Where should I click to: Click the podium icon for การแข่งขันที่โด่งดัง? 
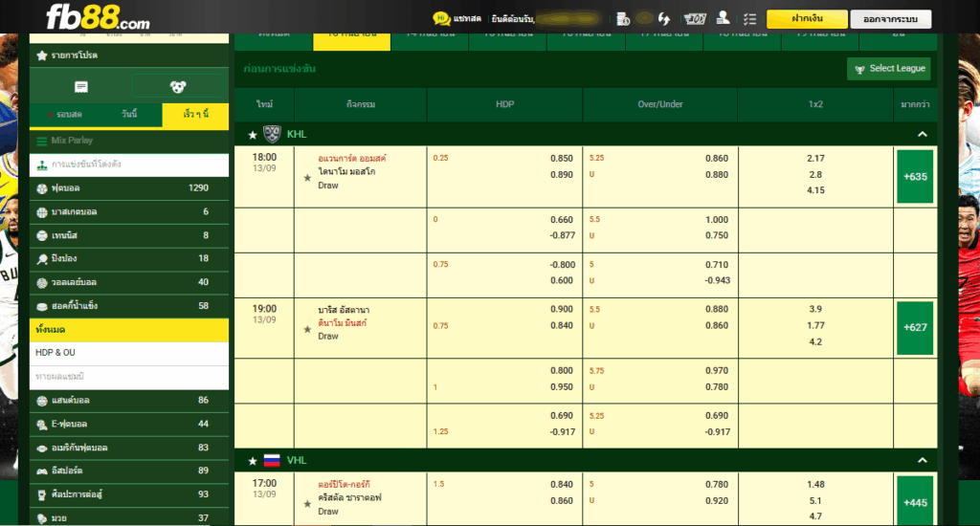(42, 164)
